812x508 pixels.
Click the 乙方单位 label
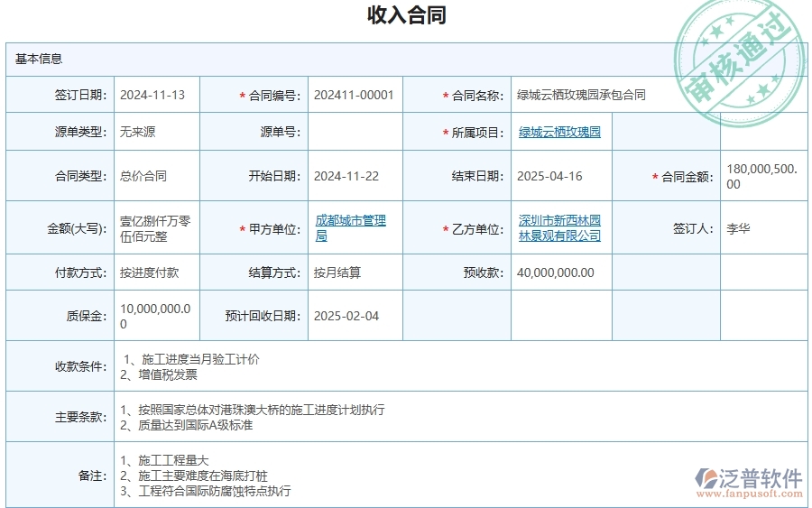coord(477,229)
